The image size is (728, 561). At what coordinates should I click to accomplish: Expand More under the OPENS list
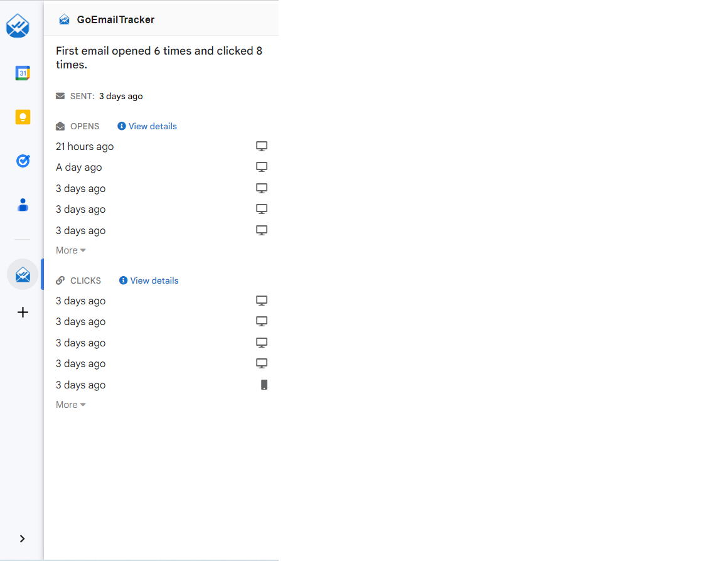pos(70,250)
